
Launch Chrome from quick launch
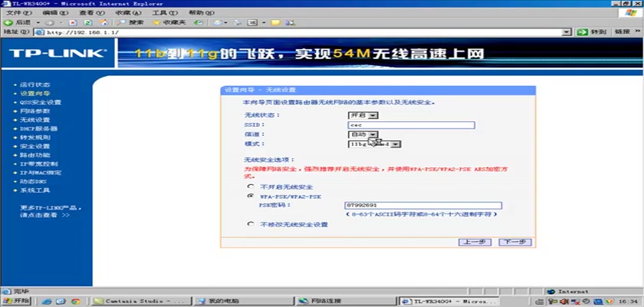(x=75, y=302)
